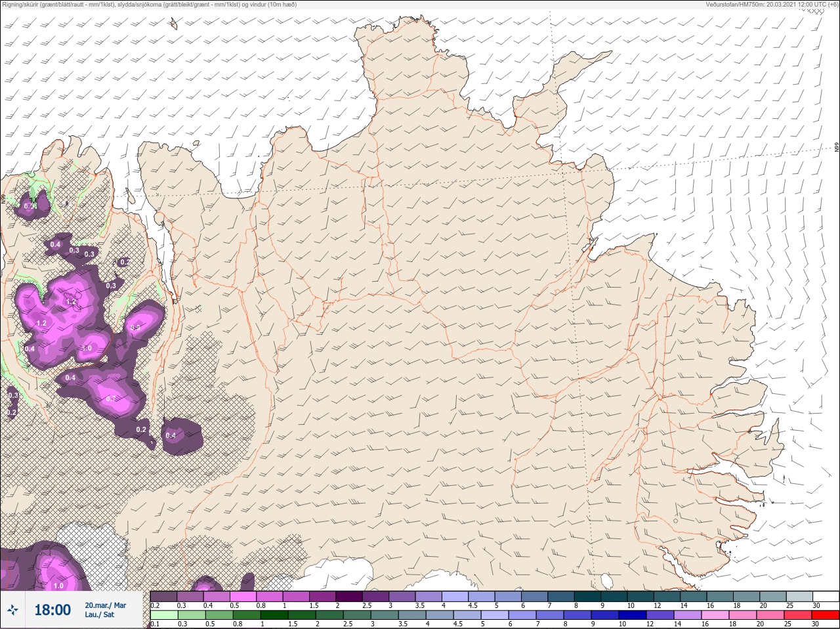Select the darkest purple 2 snow legend swatch

tap(350, 596)
